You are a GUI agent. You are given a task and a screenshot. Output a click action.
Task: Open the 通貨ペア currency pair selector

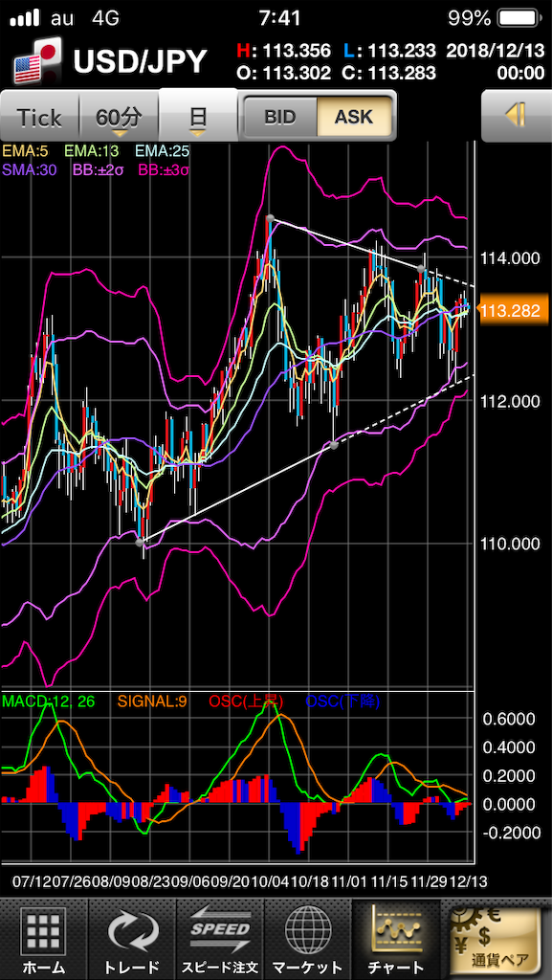(x=496, y=940)
